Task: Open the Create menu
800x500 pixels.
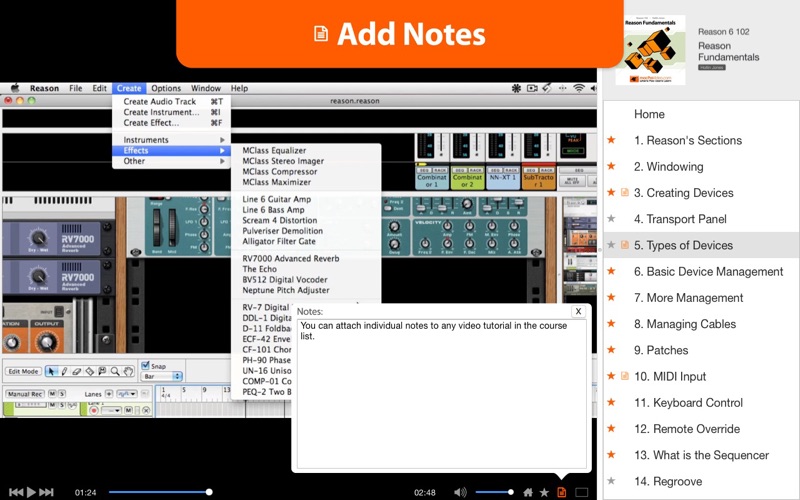Action: coord(129,88)
